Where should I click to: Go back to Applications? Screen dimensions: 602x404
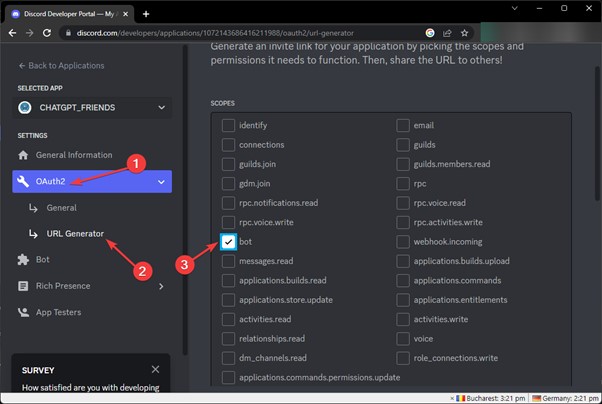pos(62,65)
